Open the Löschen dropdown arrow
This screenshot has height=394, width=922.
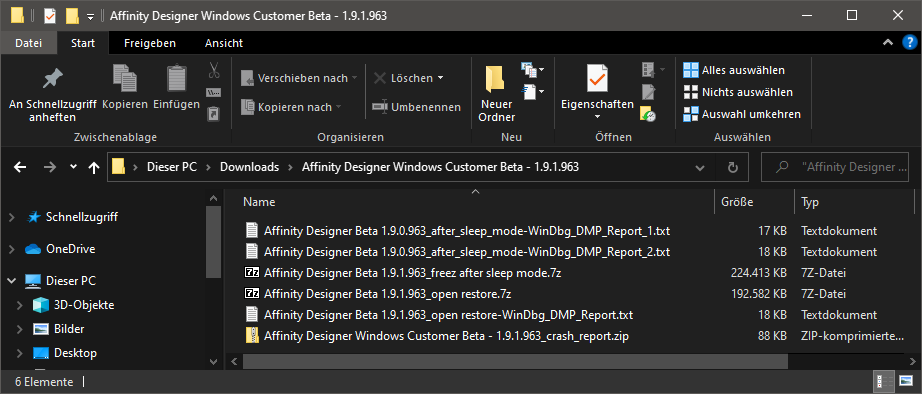[440, 78]
